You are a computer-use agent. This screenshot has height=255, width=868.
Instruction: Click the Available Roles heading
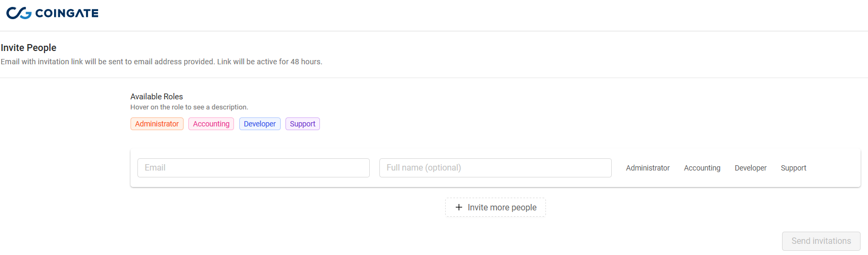pyautogui.click(x=157, y=97)
